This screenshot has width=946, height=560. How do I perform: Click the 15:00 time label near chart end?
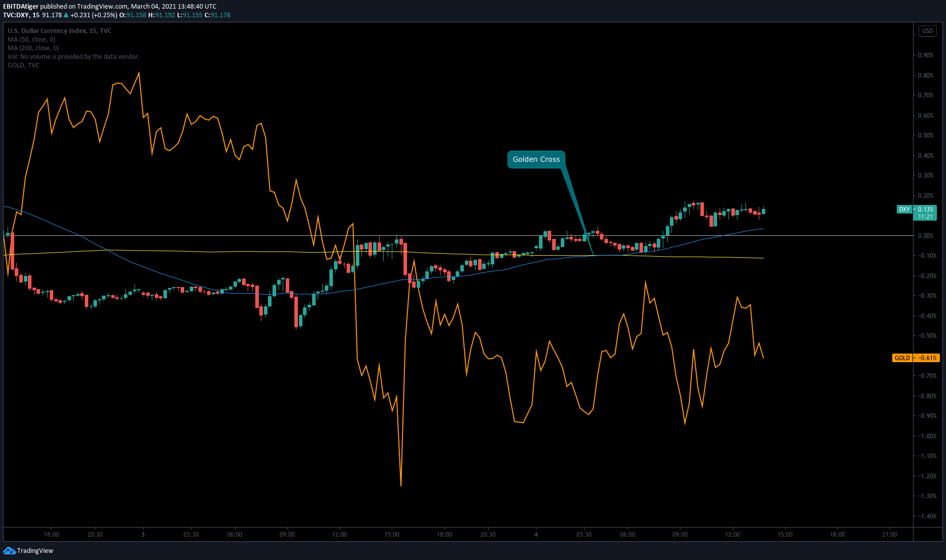(x=785, y=535)
